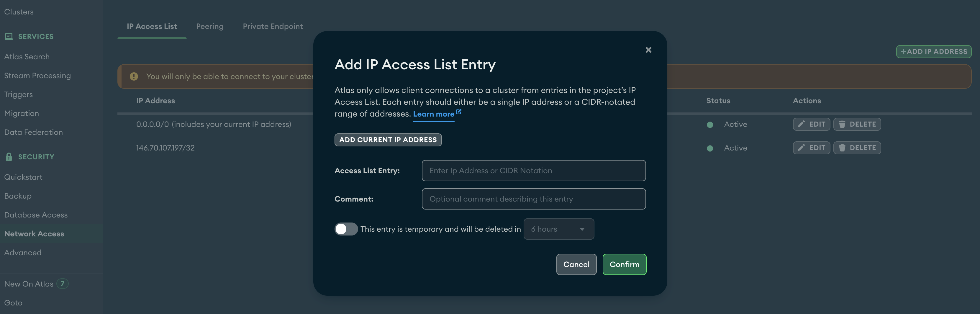Click the Services section icon in sidebar

click(x=8, y=36)
